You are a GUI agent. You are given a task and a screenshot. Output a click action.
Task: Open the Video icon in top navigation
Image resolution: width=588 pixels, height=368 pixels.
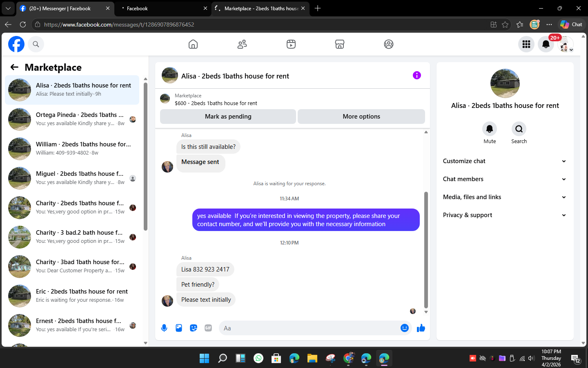[x=291, y=44]
